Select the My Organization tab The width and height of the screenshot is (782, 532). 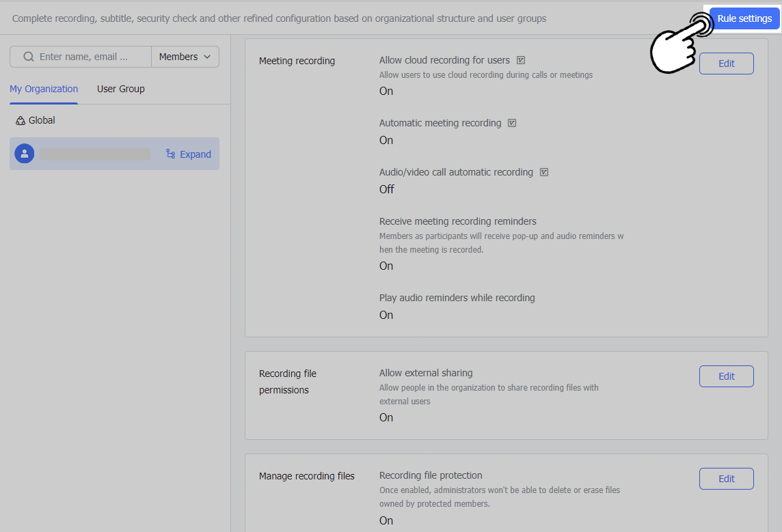(43, 89)
